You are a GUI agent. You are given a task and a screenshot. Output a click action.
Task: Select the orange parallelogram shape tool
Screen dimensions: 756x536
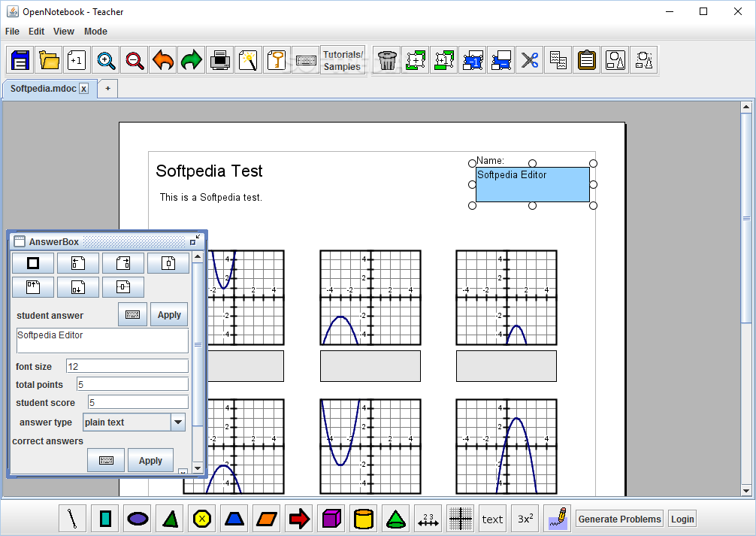click(266, 519)
